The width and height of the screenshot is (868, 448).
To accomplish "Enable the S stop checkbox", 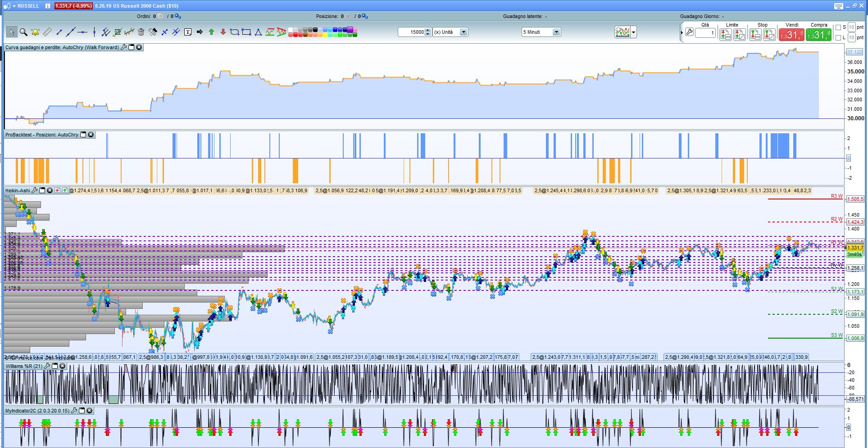I will [838, 27].
